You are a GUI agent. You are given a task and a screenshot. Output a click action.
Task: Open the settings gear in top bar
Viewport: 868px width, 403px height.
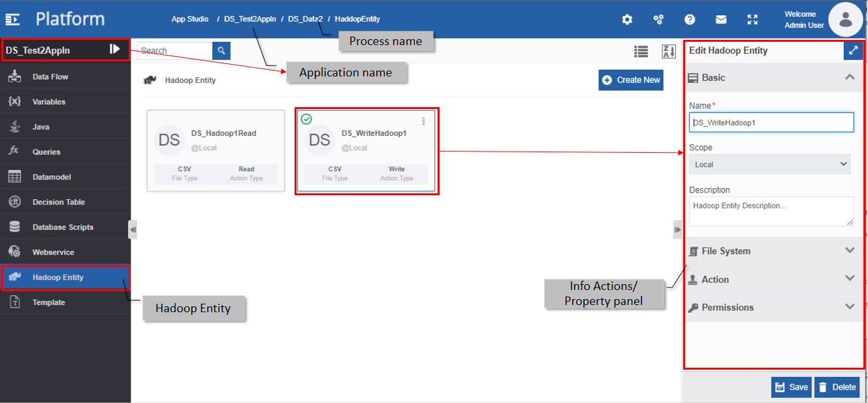627,20
